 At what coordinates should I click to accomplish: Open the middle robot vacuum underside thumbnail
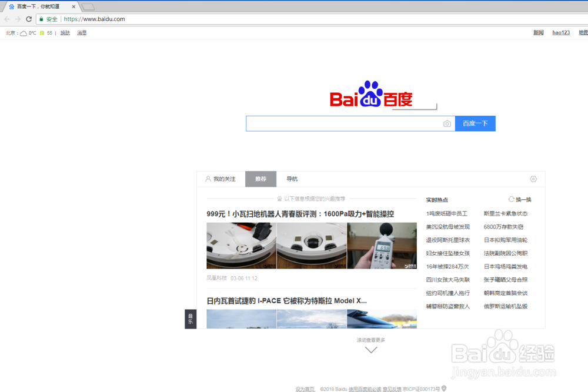pyautogui.click(x=312, y=246)
